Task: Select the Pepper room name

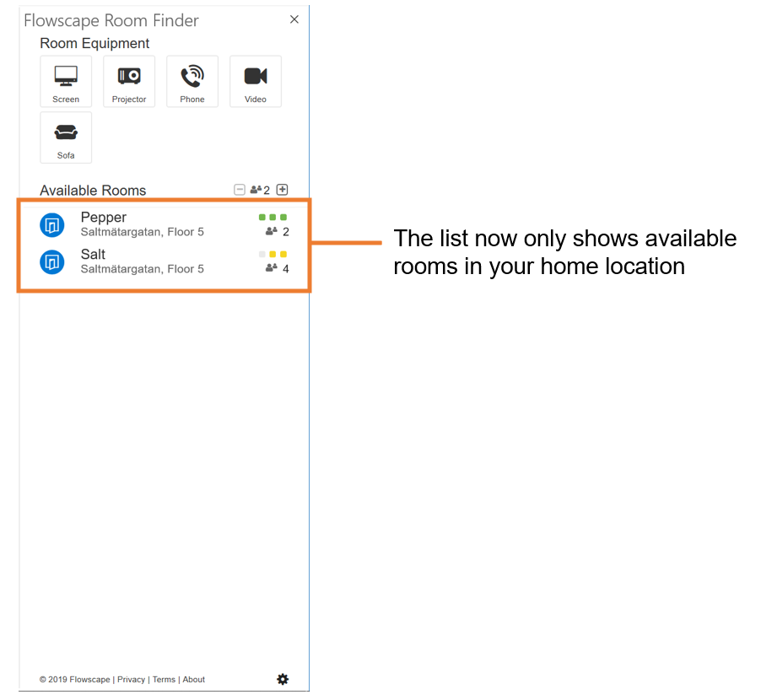Action: tap(104, 217)
